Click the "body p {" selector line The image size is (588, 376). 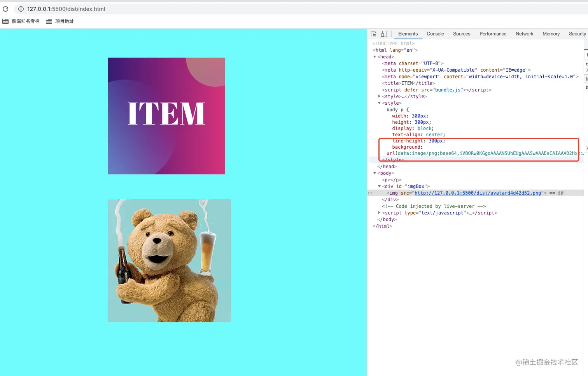[x=397, y=110]
